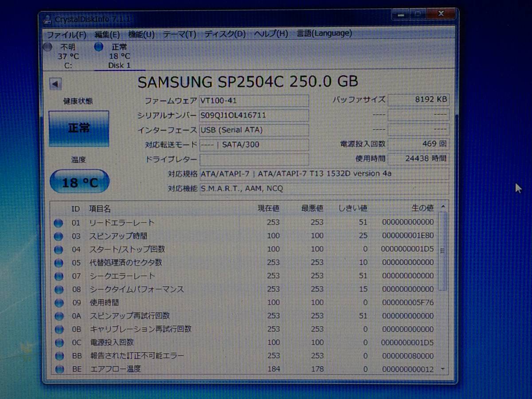Click the ATA/ATAPI-7 standard field
Viewport: 532px width, 399px height.
click(324, 174)
